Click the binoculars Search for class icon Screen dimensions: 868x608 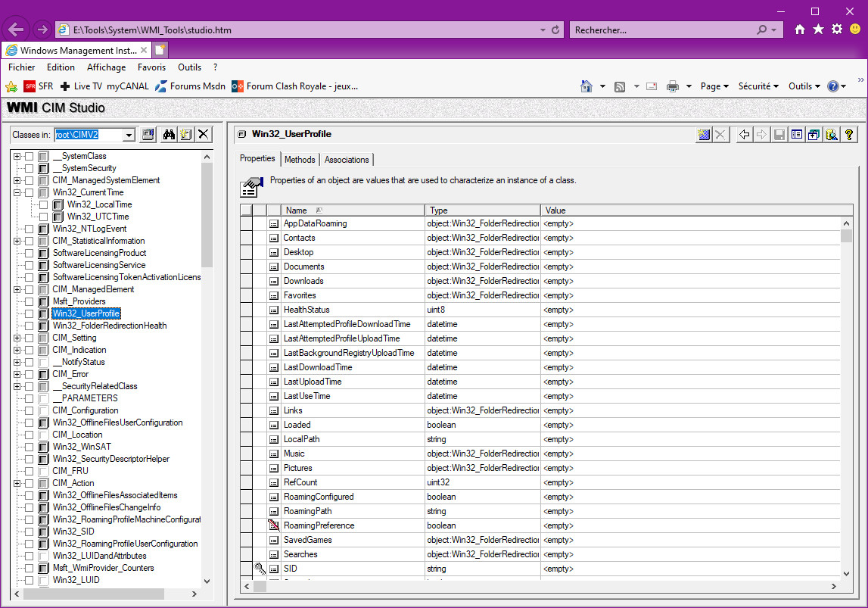[170, 135]
